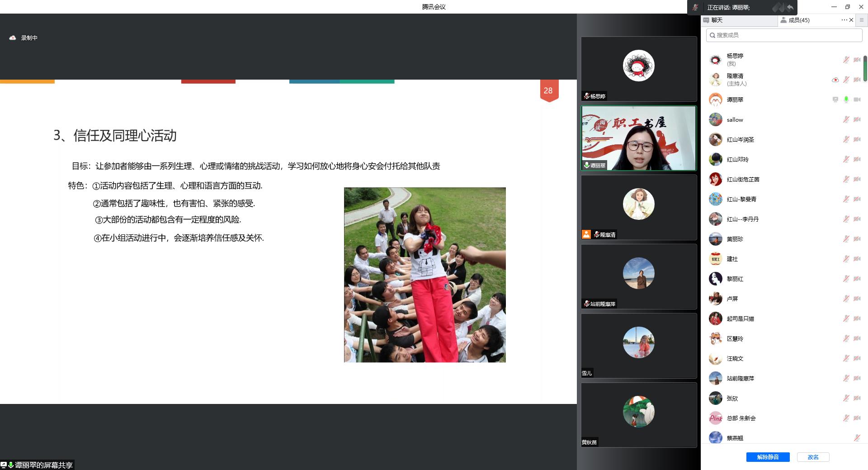868x470 pixels.
Task: Click muted mic icon for 红山岑润圣
Action: pyautogui.click(x=846, y=139)
